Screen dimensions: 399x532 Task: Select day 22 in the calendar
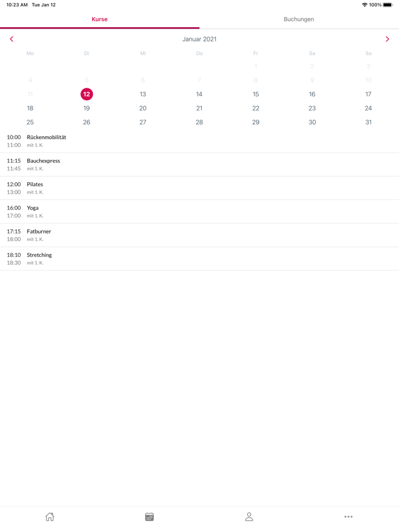pyautogui.click(x=256, y=108)
